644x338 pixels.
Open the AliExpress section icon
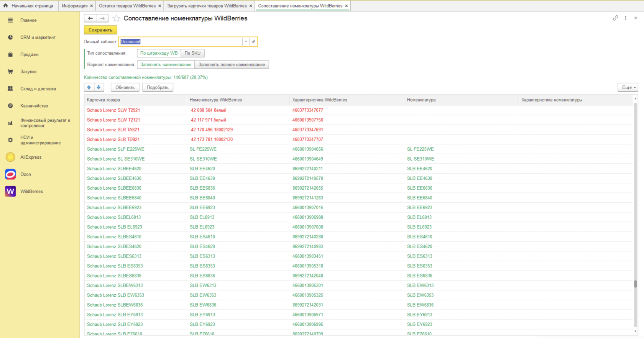pos(10,157)
